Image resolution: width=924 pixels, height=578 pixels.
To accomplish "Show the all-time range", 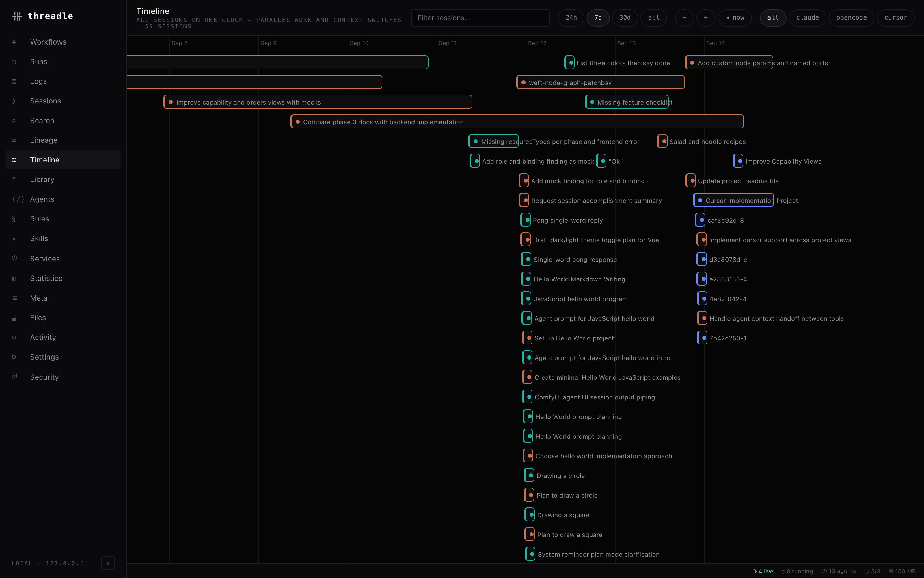I will tap(654, 18).
